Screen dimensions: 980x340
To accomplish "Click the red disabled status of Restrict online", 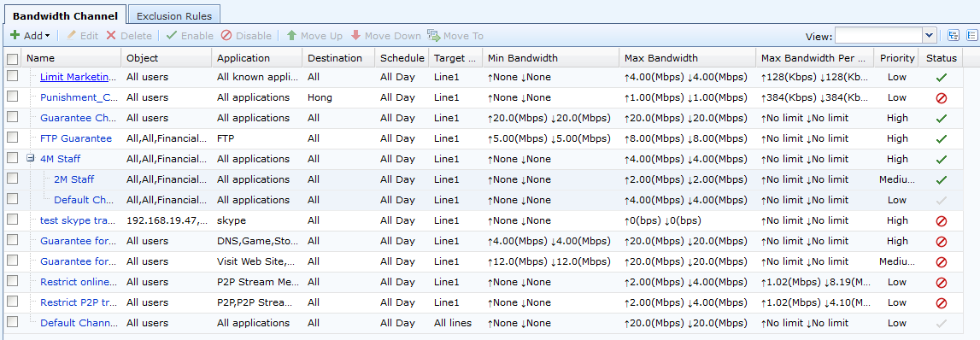I will (x=942, y=283).
